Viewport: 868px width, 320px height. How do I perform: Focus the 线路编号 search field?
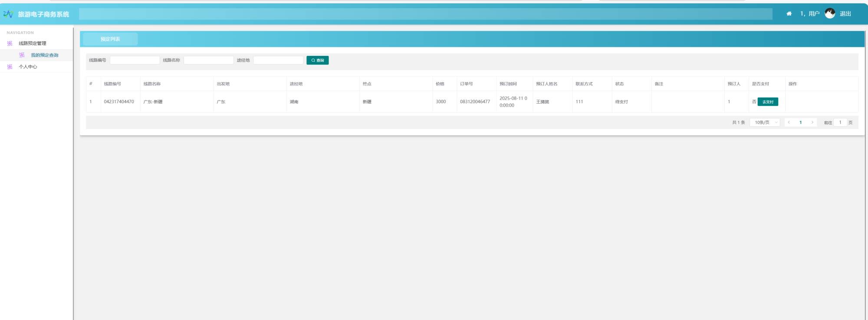tap(135, 60)
